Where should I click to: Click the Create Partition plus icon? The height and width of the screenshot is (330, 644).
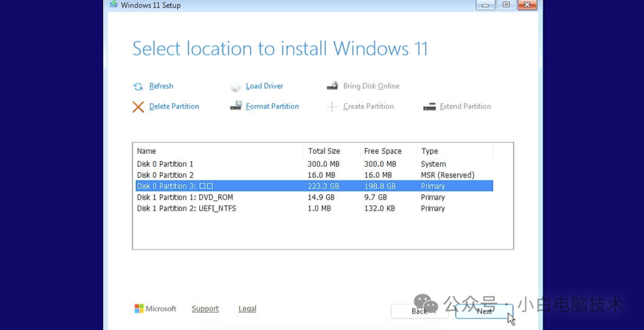click(332, 107)
